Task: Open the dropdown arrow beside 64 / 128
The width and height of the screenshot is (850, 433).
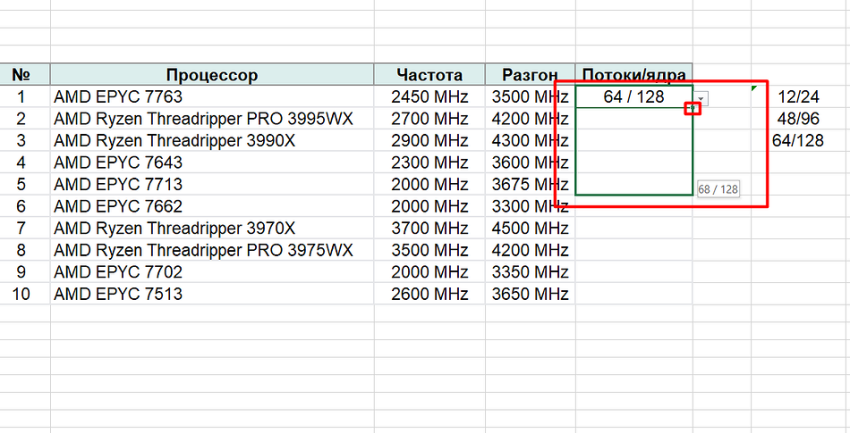Action: [704, 98]
